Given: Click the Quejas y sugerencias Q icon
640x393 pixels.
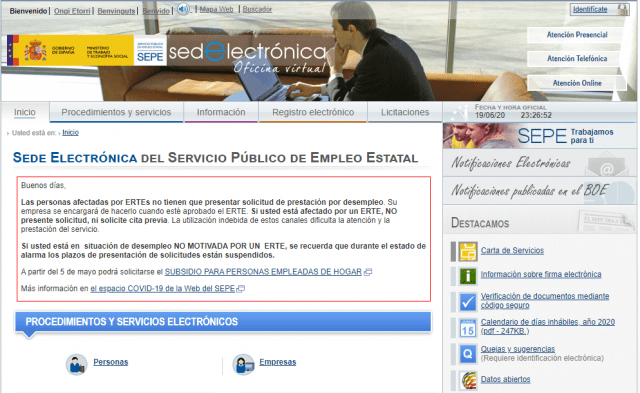Looking at the screenshot, I should pos(468,354).
